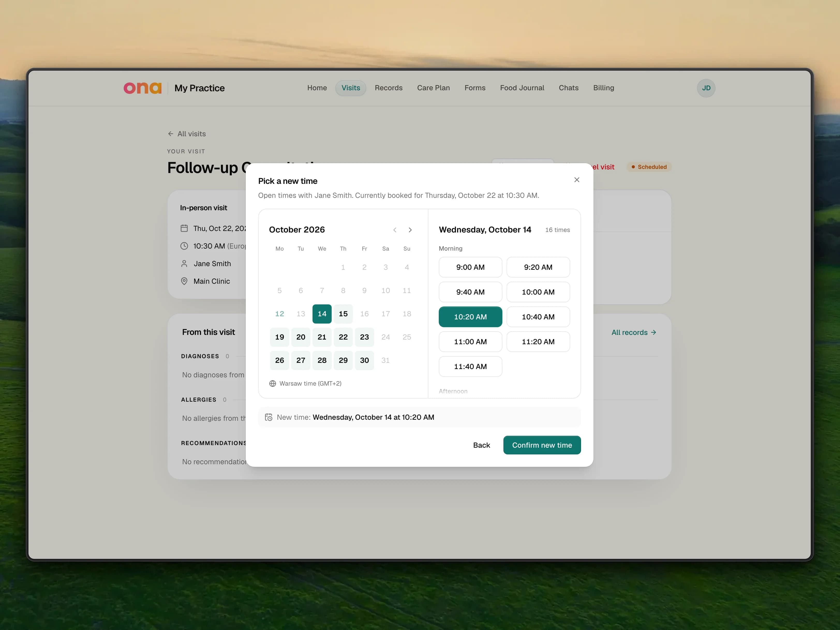The image size is (840, 630).
Task: Pick October 21 on the calendar
Action: click(322, 337)
